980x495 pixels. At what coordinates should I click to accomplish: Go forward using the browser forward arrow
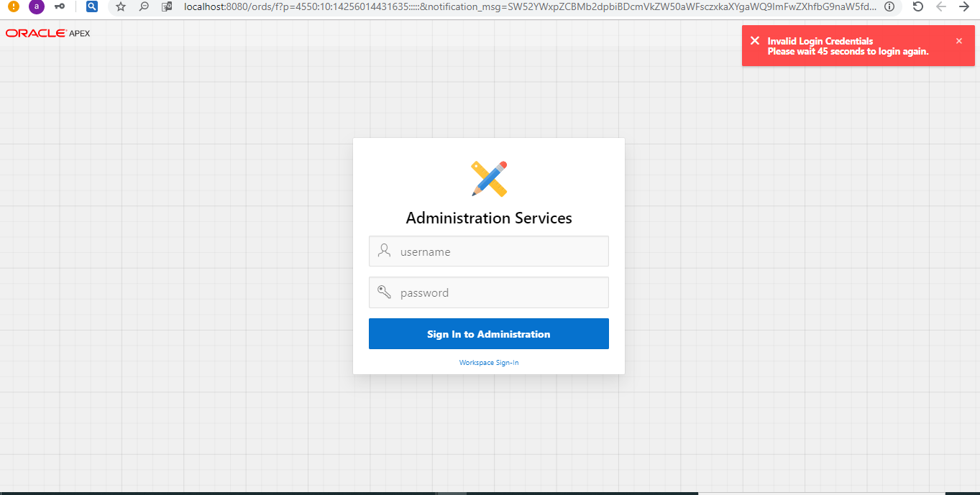pyautogui.click(x=964, y=6)
